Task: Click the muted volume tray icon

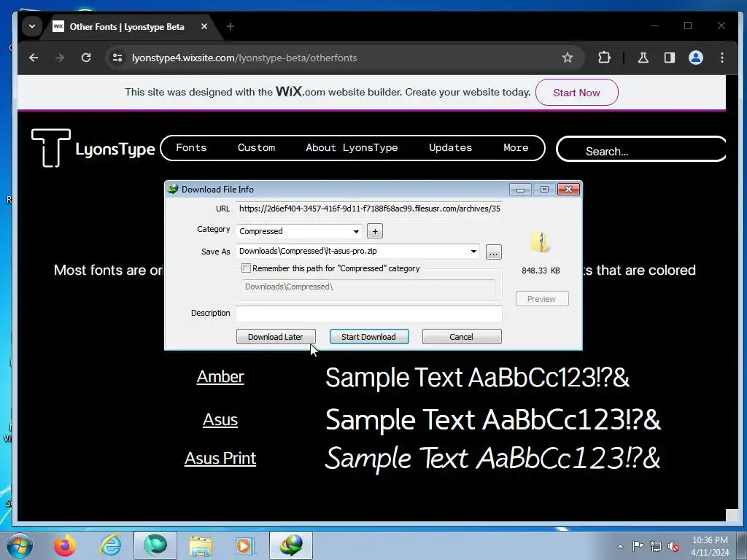Action: pos(673,546)
